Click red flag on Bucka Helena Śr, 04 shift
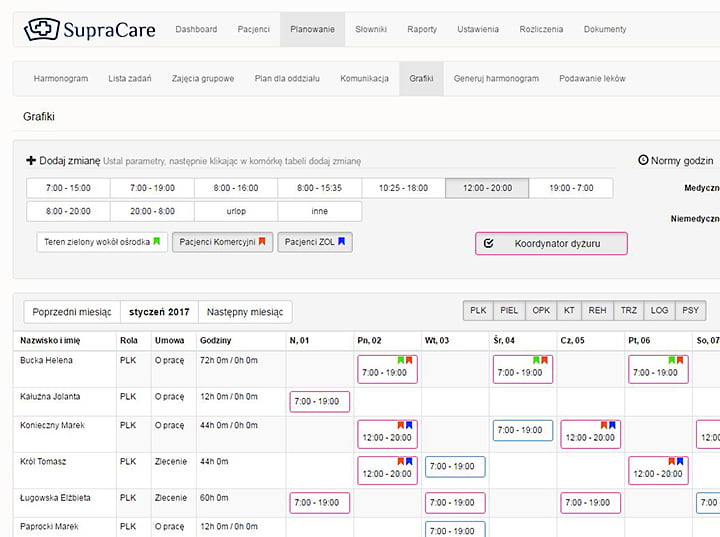This screenshot has width=720, height=537. pos(544,360)
